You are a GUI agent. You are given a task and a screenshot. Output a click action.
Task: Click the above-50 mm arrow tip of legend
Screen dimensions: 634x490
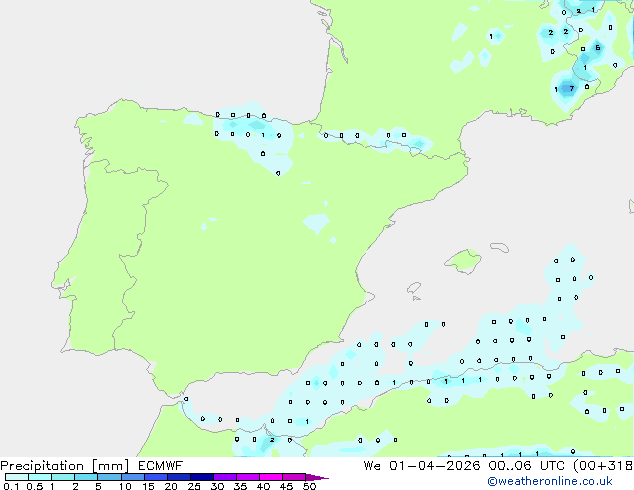point(317,478)
